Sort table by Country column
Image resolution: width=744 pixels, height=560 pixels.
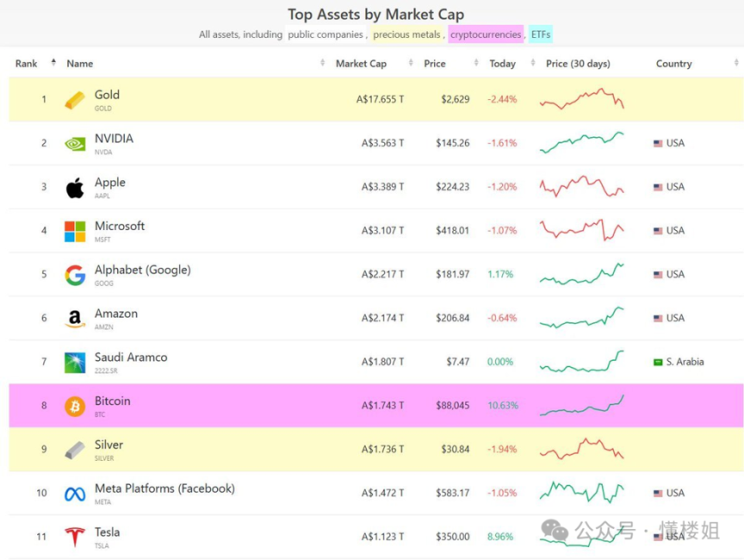coord(673,64)
